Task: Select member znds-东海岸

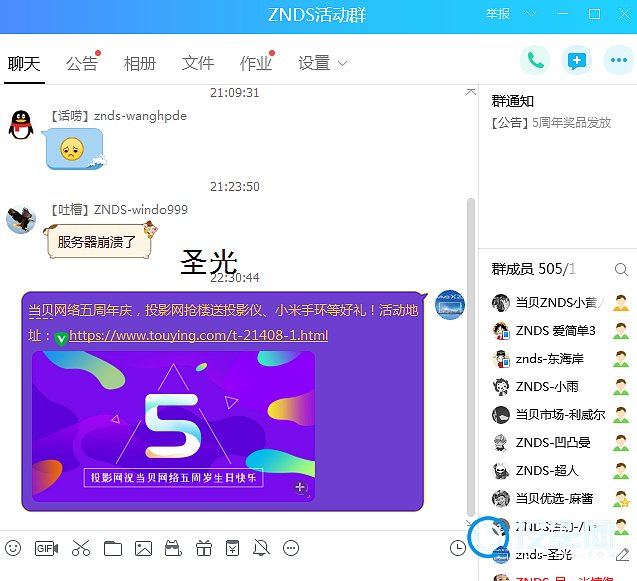Action: coord(560,359)
